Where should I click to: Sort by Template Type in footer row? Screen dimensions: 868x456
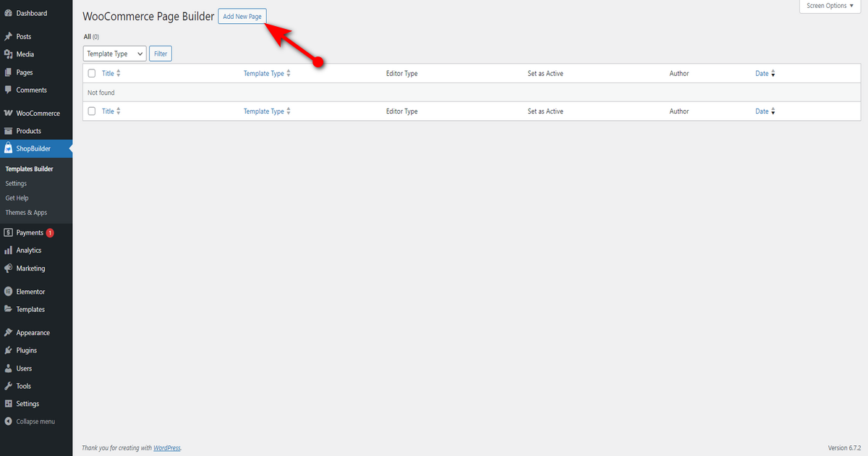click(x=267, y=111)
